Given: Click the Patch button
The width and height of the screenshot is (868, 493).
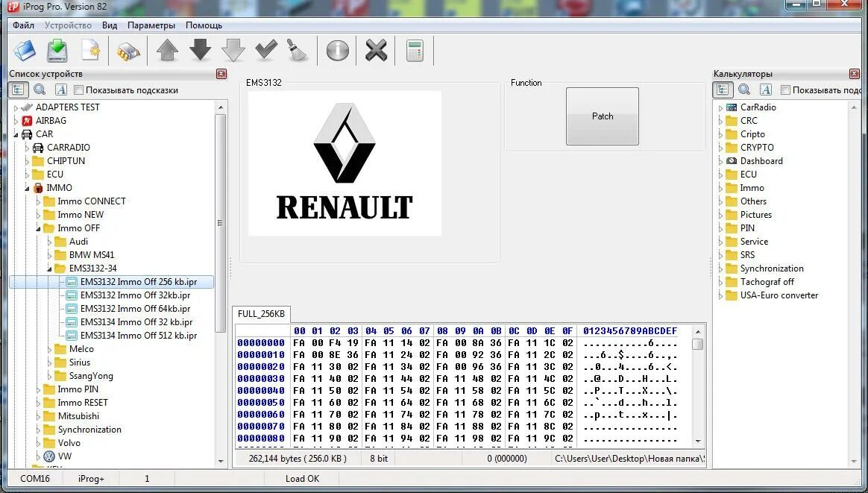Looking at the screenshot, I should [x=603, y=116].
